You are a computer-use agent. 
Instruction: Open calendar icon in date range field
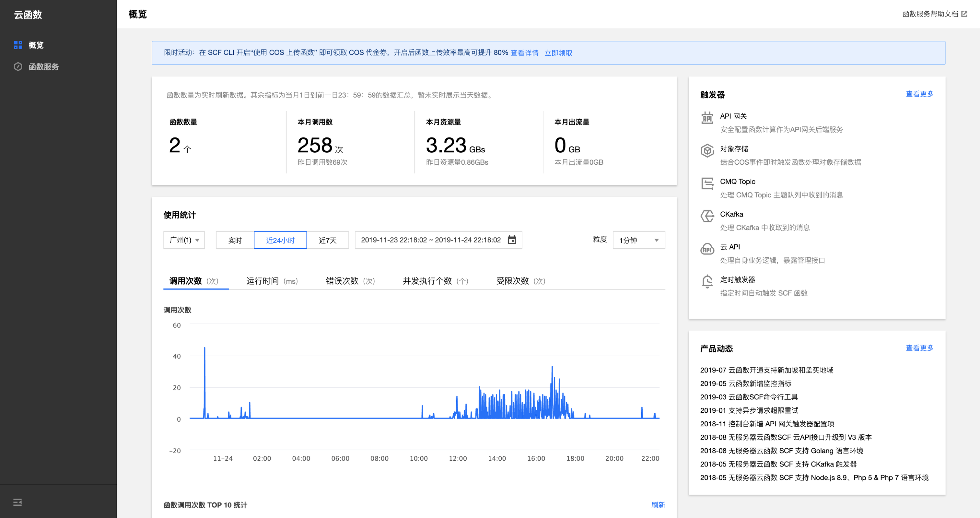coord(512,240)
